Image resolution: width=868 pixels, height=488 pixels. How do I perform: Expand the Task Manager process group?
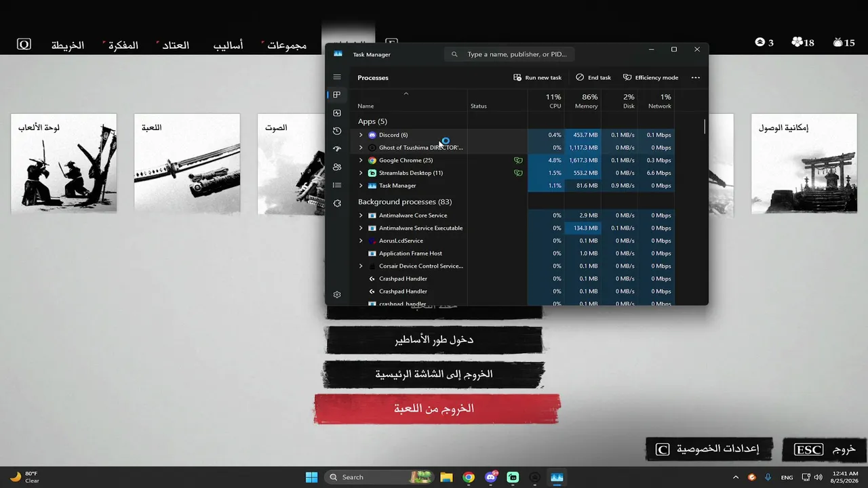(x=361, y=186)
